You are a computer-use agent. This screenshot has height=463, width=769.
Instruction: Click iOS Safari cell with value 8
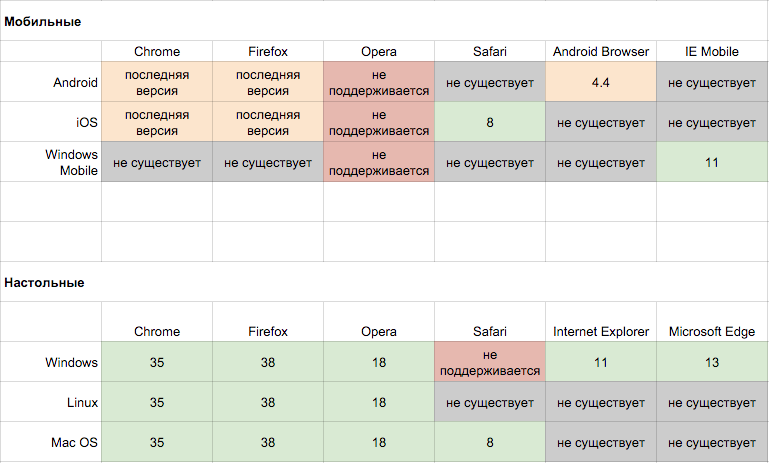click(490, 122)
